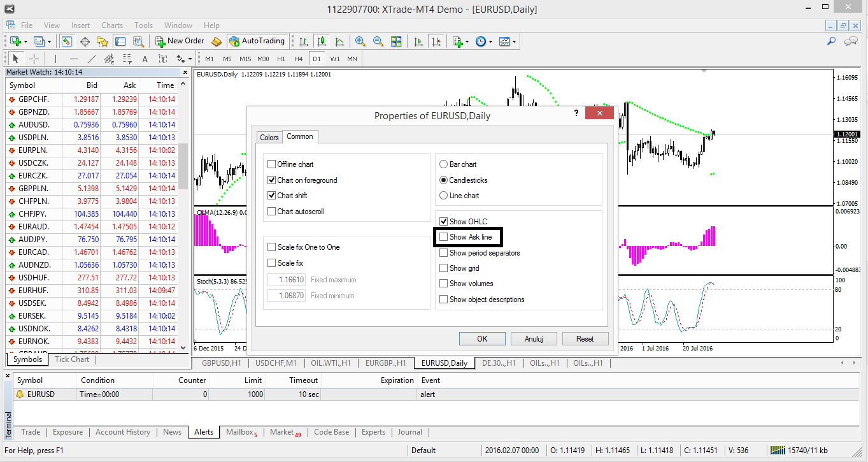Image resolution: width=868 pixels, height=462 pixels.
Task: Confirm properties with OK button
Action: (482, 339)
